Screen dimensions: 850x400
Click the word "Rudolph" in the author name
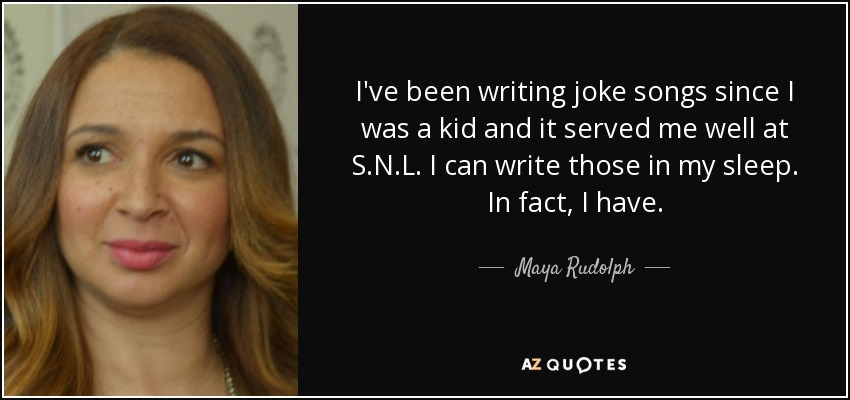pos(600,269)
